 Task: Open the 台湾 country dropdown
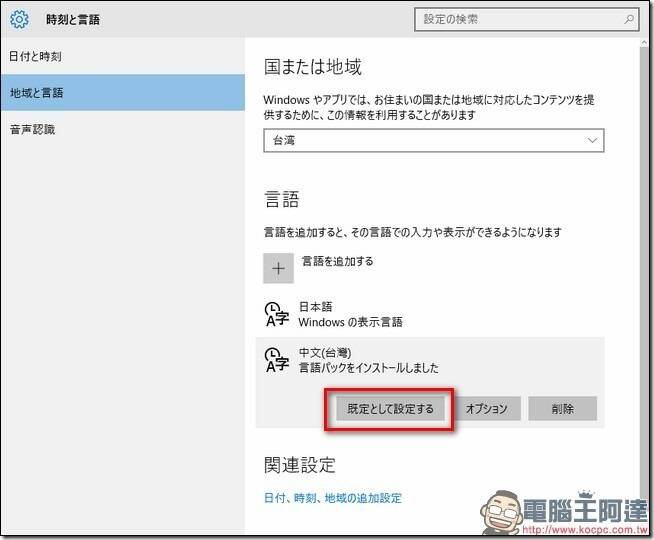[434, 141]
